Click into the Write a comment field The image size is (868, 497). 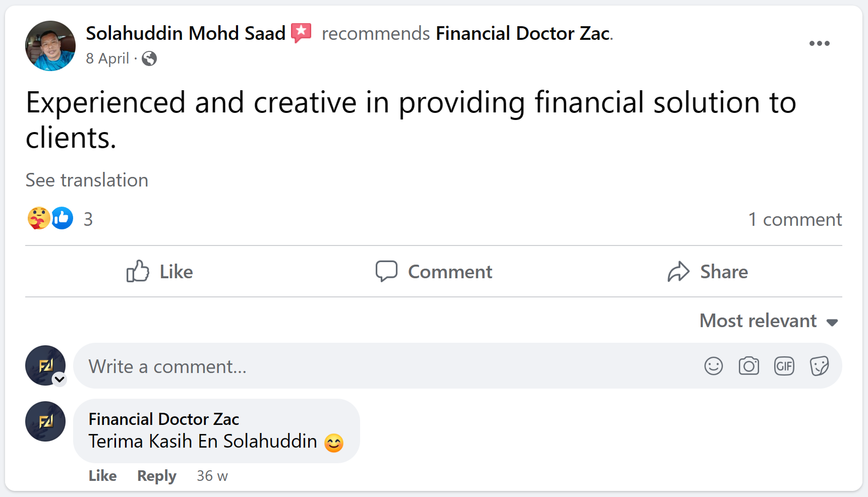383,366
